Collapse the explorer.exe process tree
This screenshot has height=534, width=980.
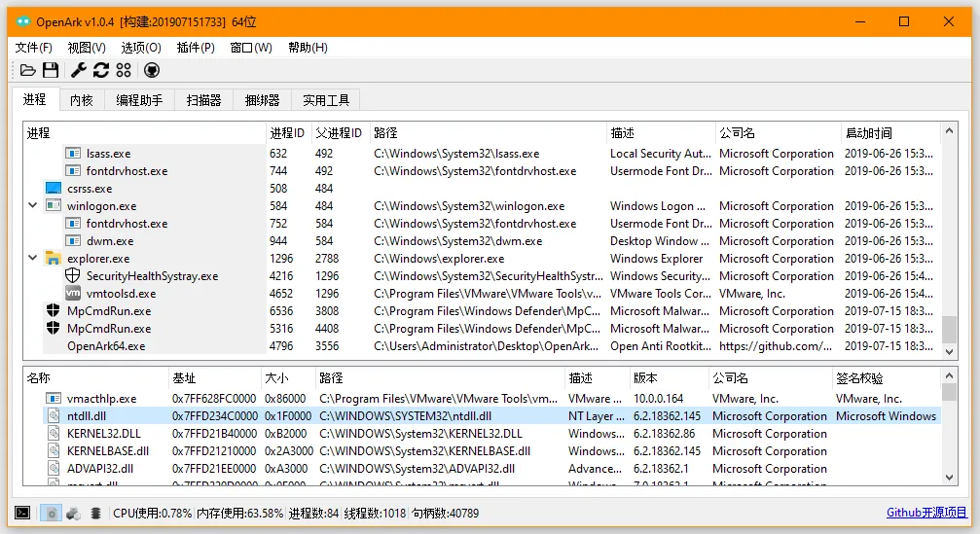pyautogui.click(x=33, y=259)
